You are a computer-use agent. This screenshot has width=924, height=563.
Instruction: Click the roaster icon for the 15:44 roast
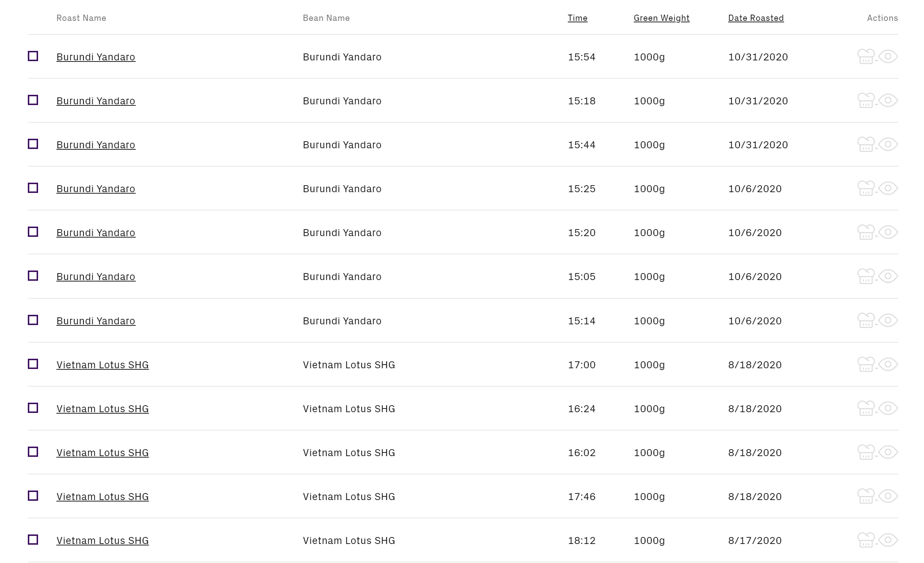pyautogui.click(x=866, y=144)
